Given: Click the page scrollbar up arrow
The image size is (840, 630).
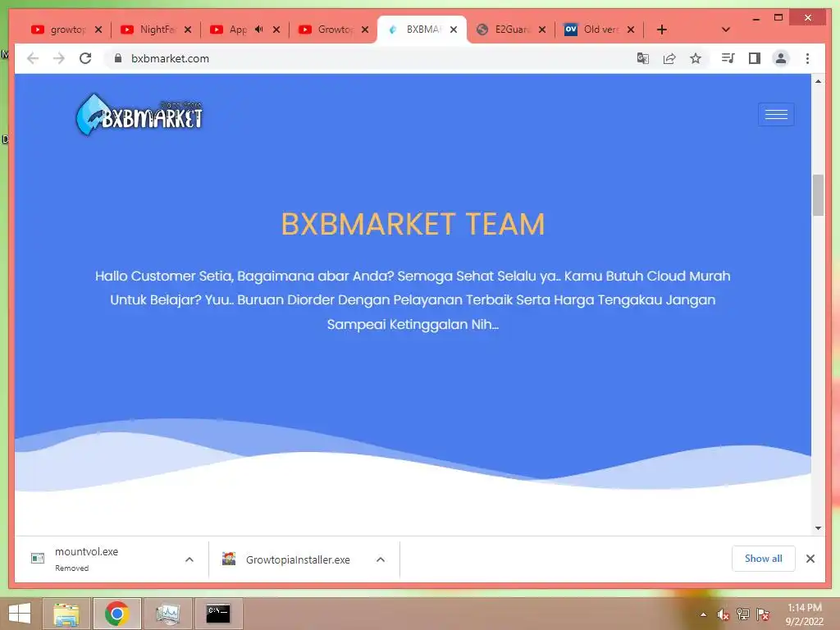Looking at the screenshot, I should tap(818, 81).
